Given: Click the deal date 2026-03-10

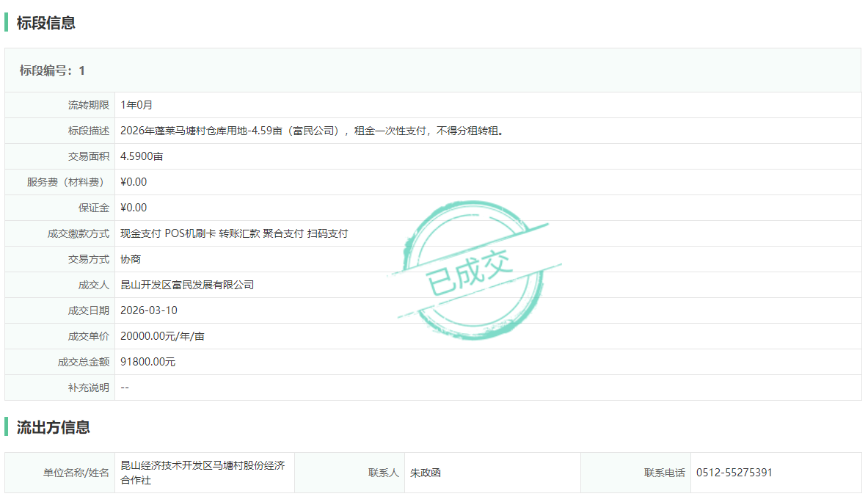Looking at the screenshot, I should (149, 310).
